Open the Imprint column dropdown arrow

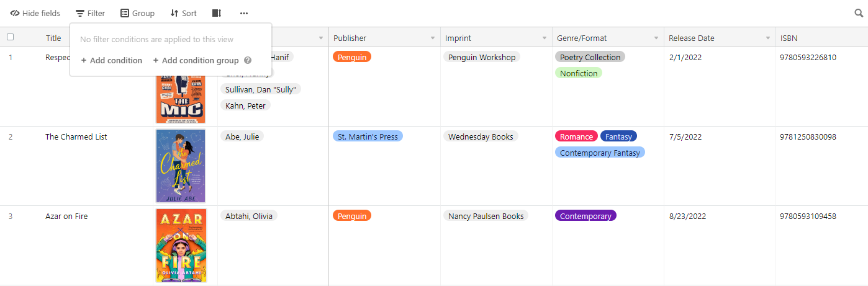[x=545, y=38]
